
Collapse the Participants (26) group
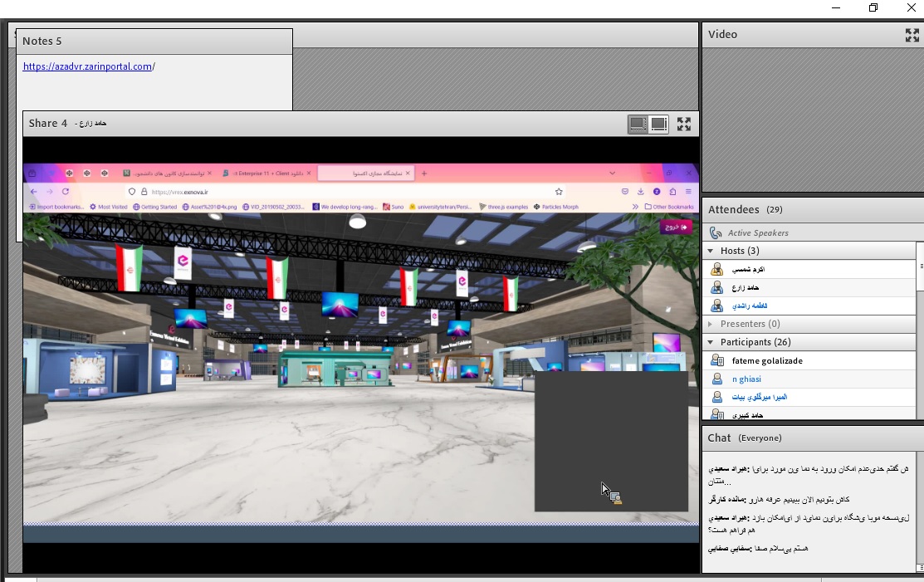711,342
